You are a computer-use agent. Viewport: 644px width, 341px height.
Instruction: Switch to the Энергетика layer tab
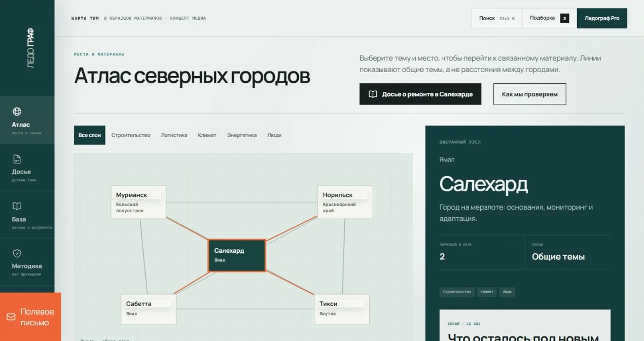(242, 135)
